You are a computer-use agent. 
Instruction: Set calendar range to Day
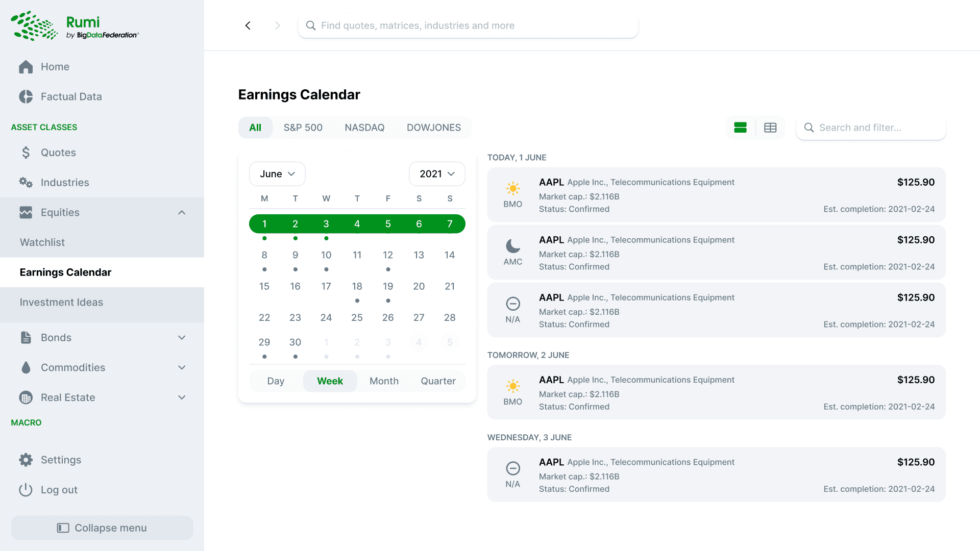point(276,381)
